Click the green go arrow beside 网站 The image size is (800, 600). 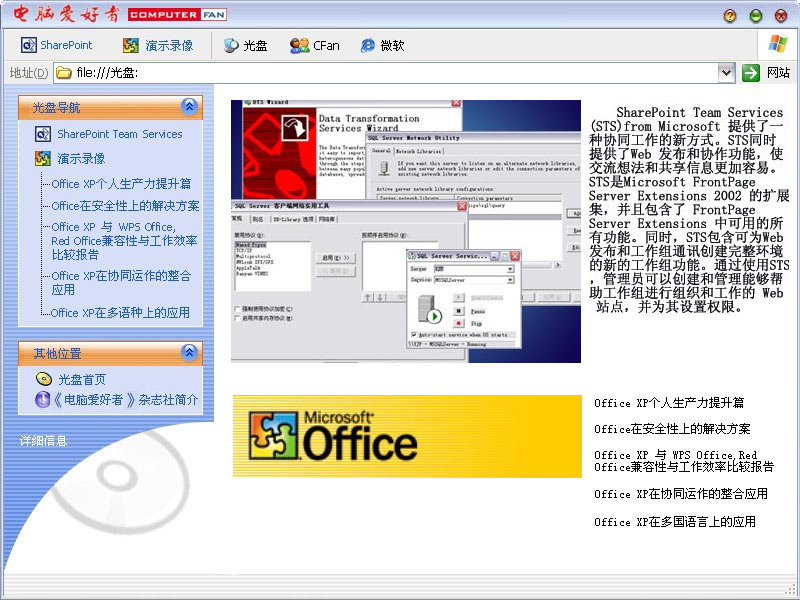pyautogui.click(x=751, y=73)
